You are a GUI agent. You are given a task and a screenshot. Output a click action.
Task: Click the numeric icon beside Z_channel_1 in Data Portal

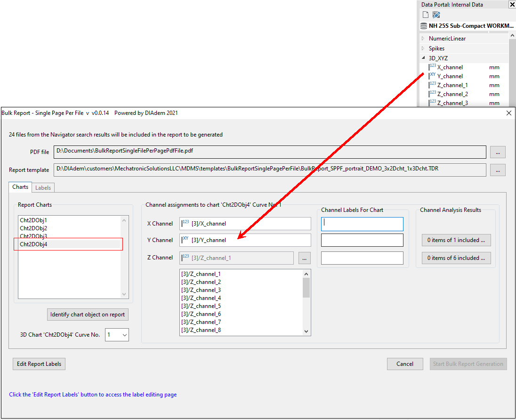(432, 85)
